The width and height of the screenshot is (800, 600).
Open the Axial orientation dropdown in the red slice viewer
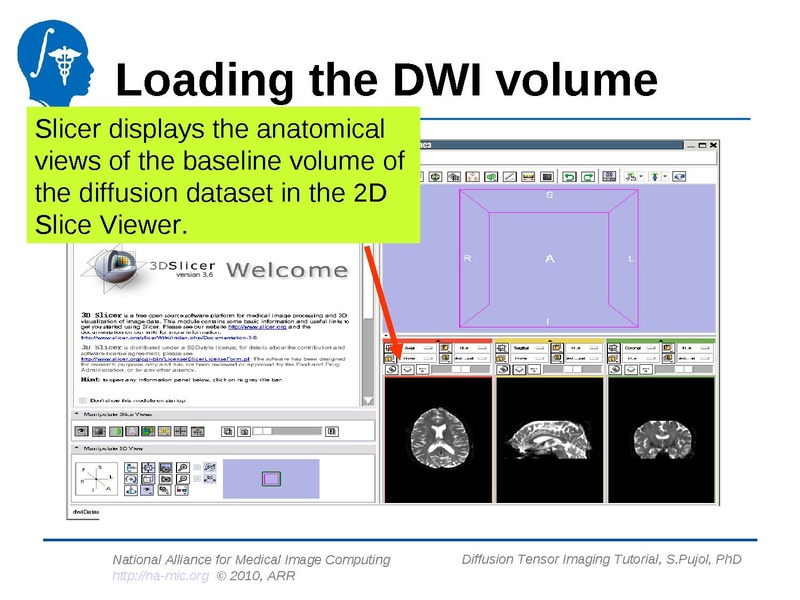pos(420,348)
